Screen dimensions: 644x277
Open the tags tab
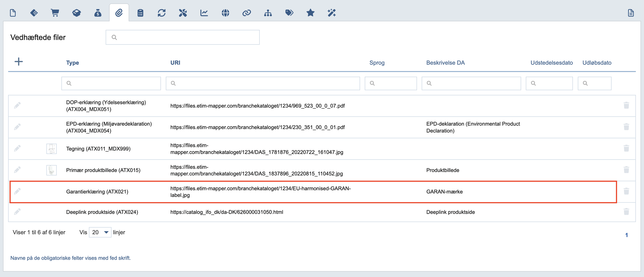pos(289,13)
